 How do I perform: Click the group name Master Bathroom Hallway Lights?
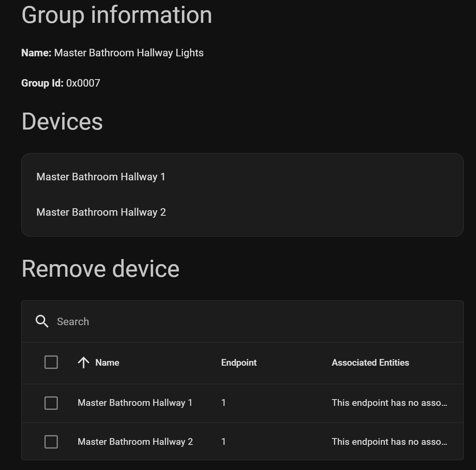(x=129, y=53)
